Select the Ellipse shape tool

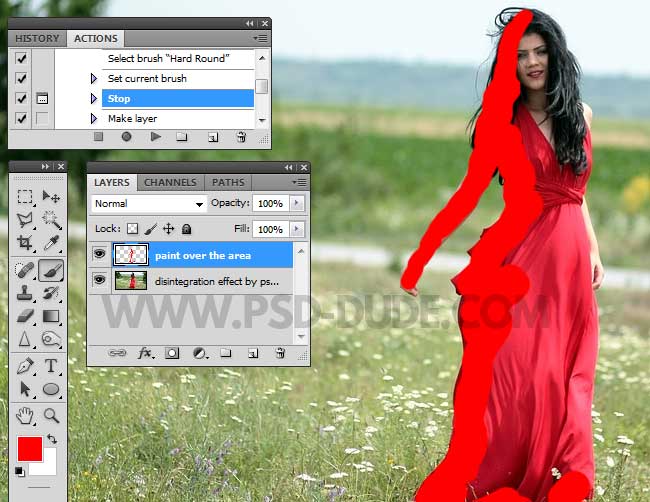coord(51,389)
